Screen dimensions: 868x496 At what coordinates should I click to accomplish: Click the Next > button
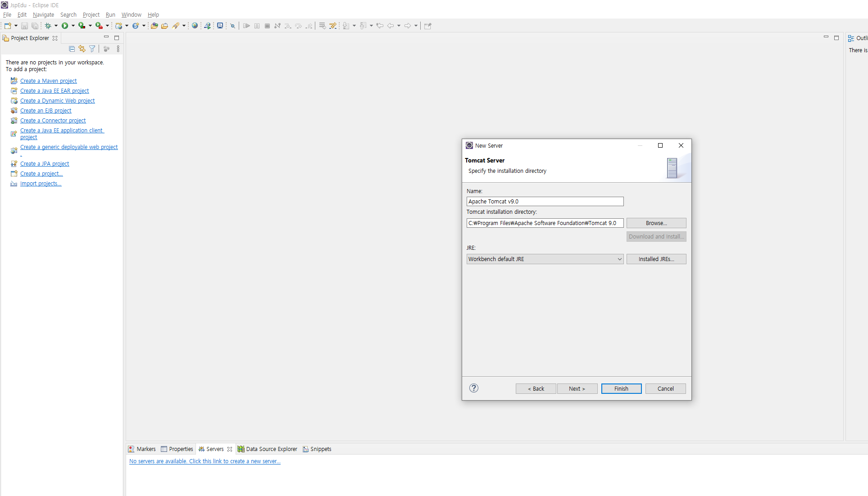577,388
